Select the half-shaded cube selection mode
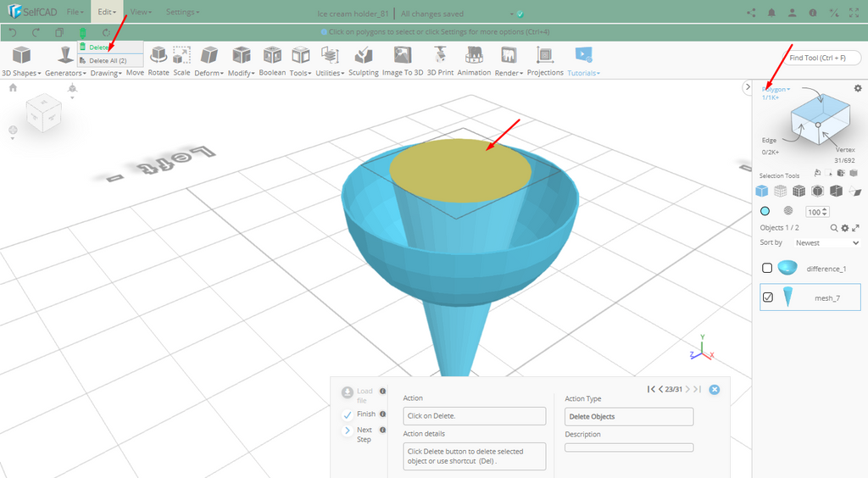 [x=836, y=191]
